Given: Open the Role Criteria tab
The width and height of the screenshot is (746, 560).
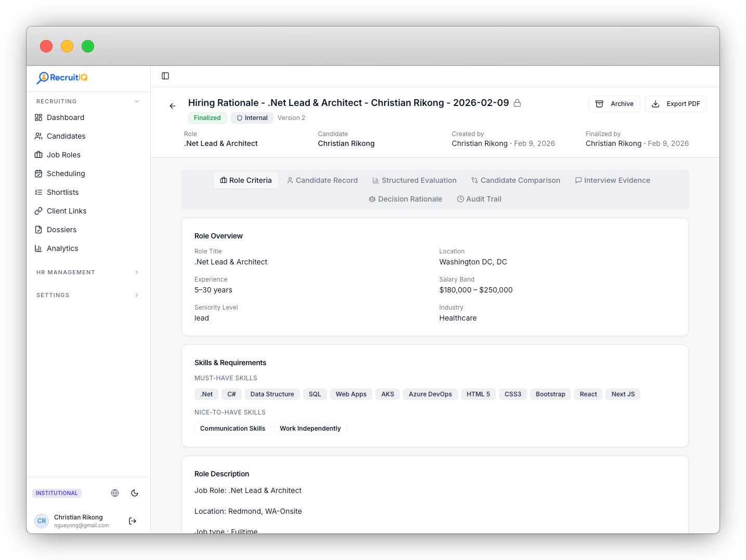Looking at the screenshot, I should pyautogui.click(x=246, y=180).
